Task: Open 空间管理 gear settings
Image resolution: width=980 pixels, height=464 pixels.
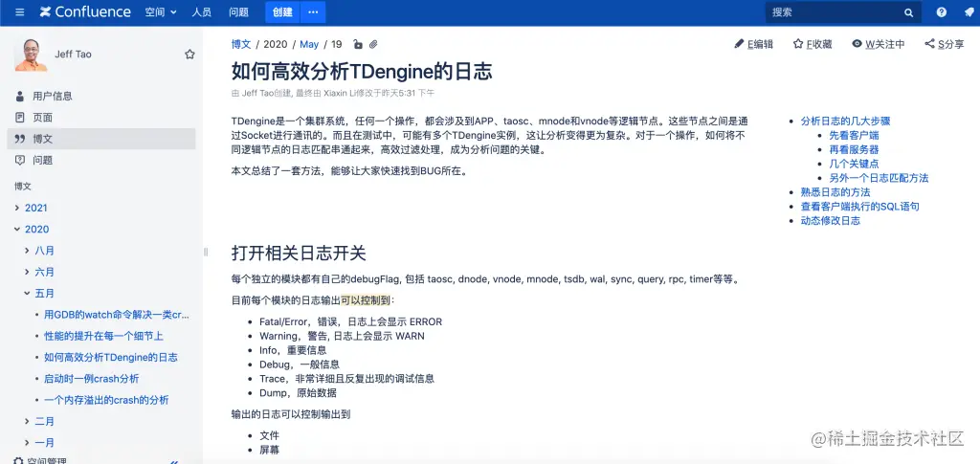Action: pos(40,461)
